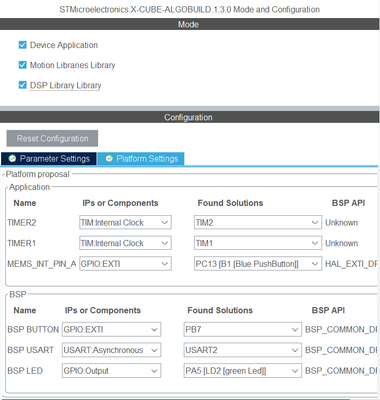Click the BSP BUTTON row name
Viewport: 380px width, 400px height.
(x=33, y=329)
